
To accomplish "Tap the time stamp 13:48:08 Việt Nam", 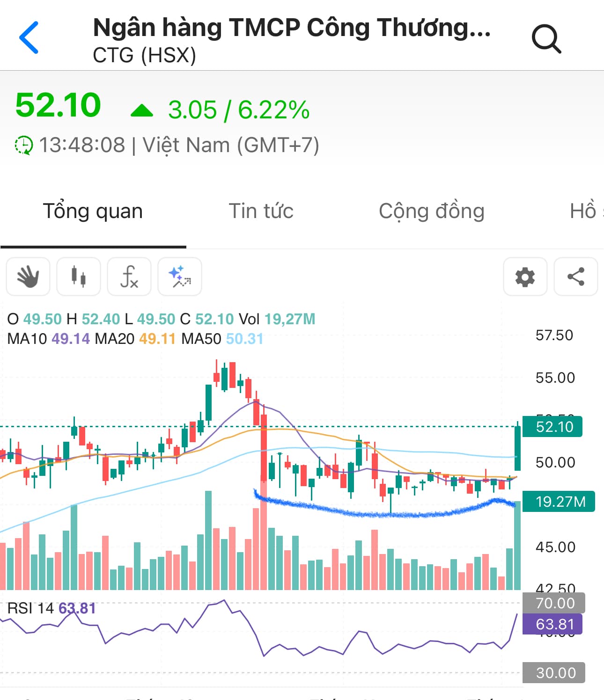I will click(x=179, y=145).
